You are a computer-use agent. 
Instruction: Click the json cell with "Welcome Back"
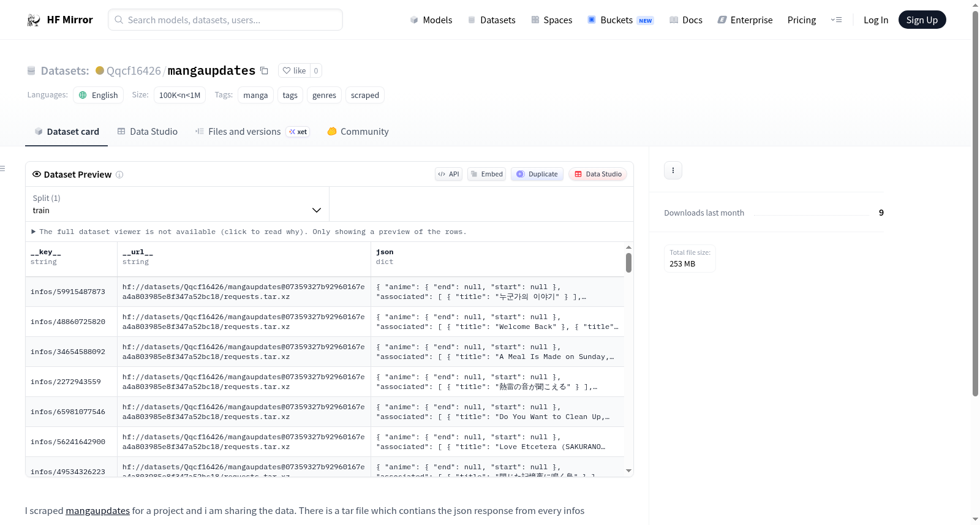pyautogui.click(x=497, y=322)
